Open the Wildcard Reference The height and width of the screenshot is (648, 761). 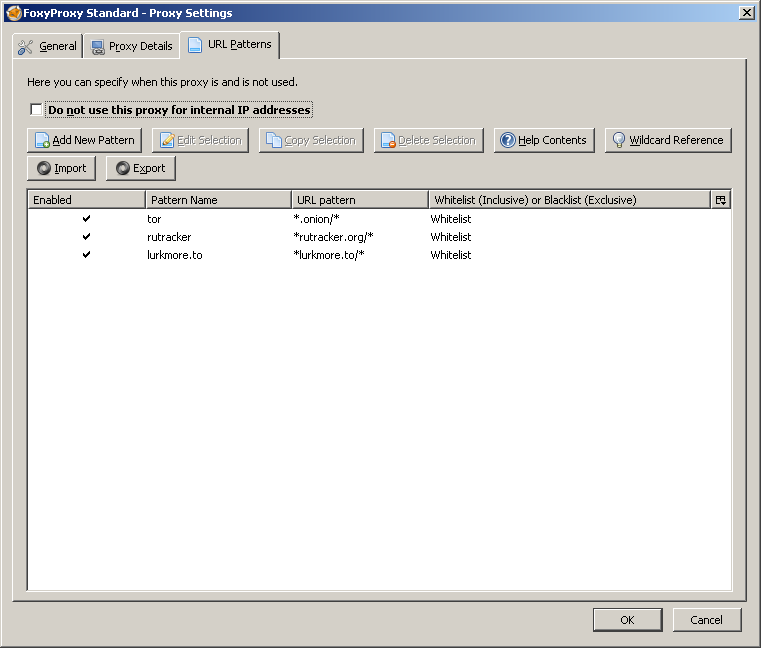[x=668, y=140]
